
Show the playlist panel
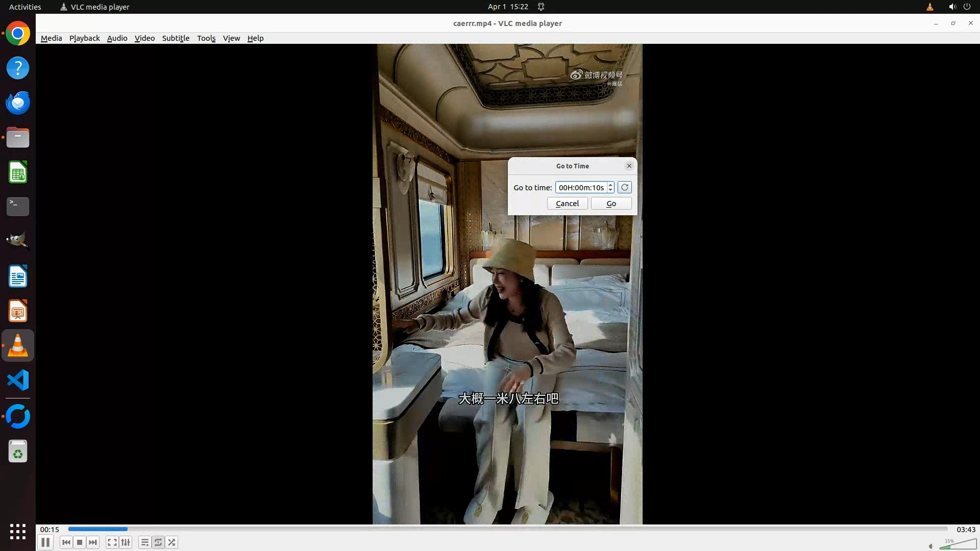[x=145, y=542]
